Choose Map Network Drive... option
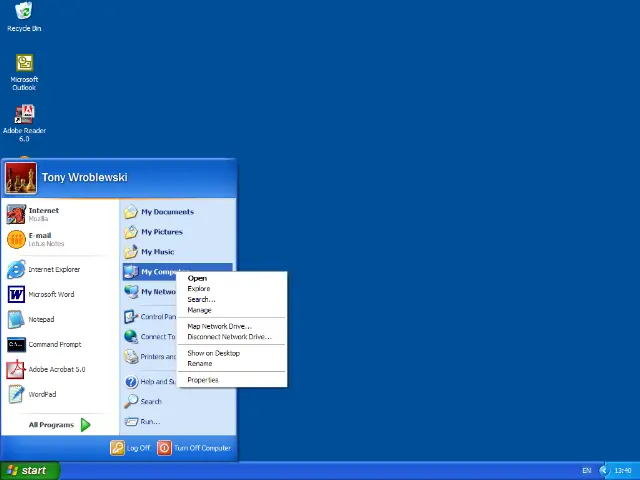640x480 pixels. coord(232,326)
